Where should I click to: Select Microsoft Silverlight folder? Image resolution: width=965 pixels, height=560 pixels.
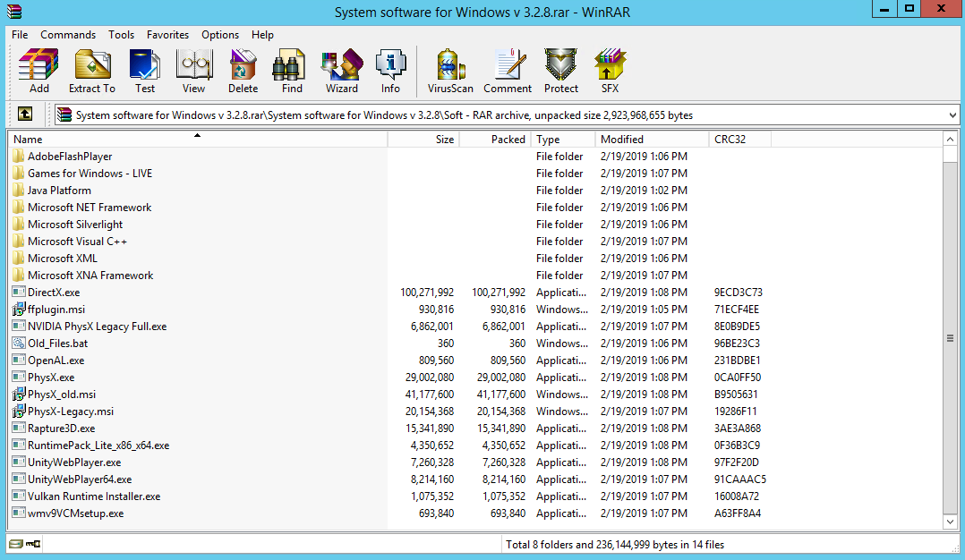point(75,225)
